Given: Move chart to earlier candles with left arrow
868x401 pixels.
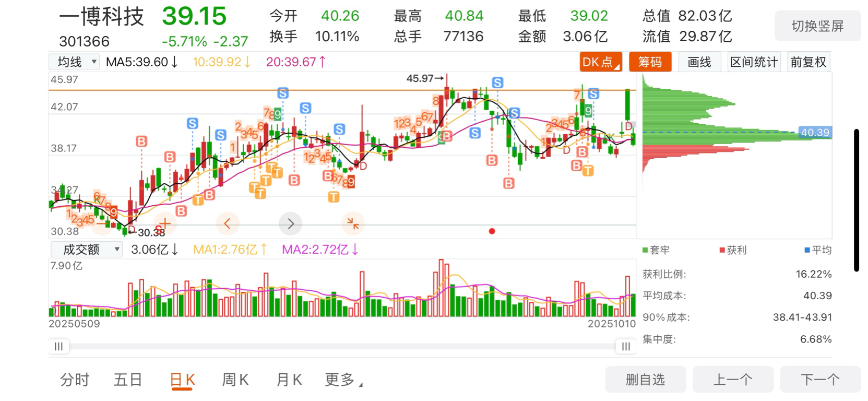Looking at the screenshot, I should pos(228,224).
